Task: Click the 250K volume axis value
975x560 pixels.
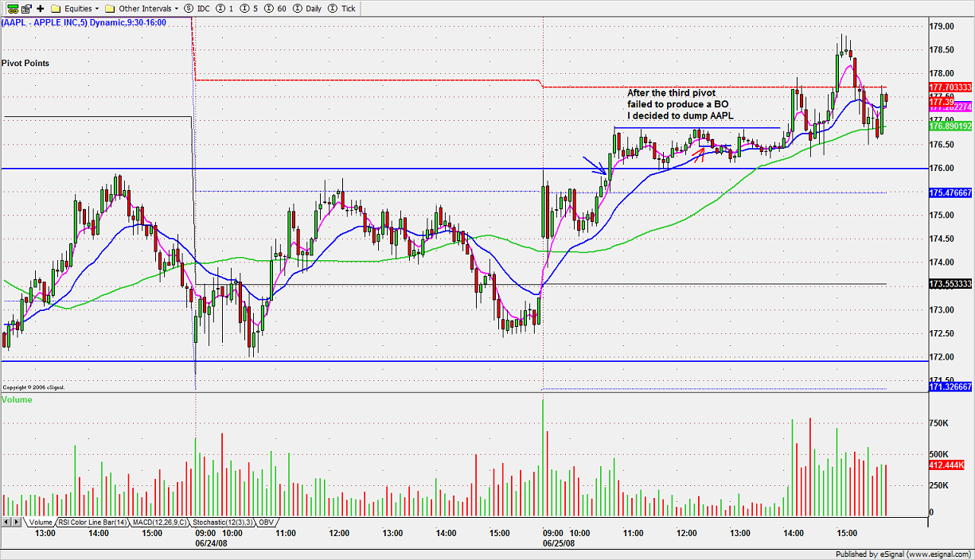Action: click(940, 485)
